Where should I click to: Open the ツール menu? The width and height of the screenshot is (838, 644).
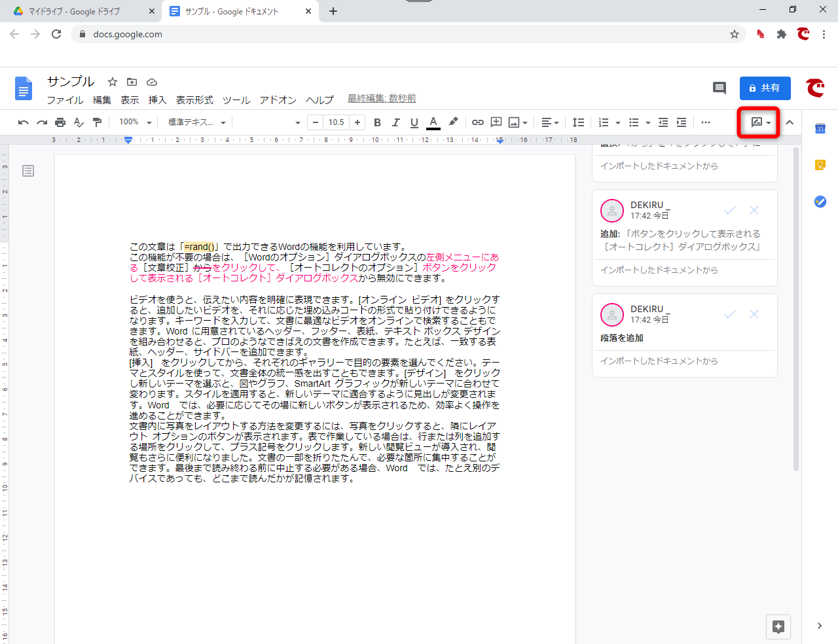[x=236, y=100]
